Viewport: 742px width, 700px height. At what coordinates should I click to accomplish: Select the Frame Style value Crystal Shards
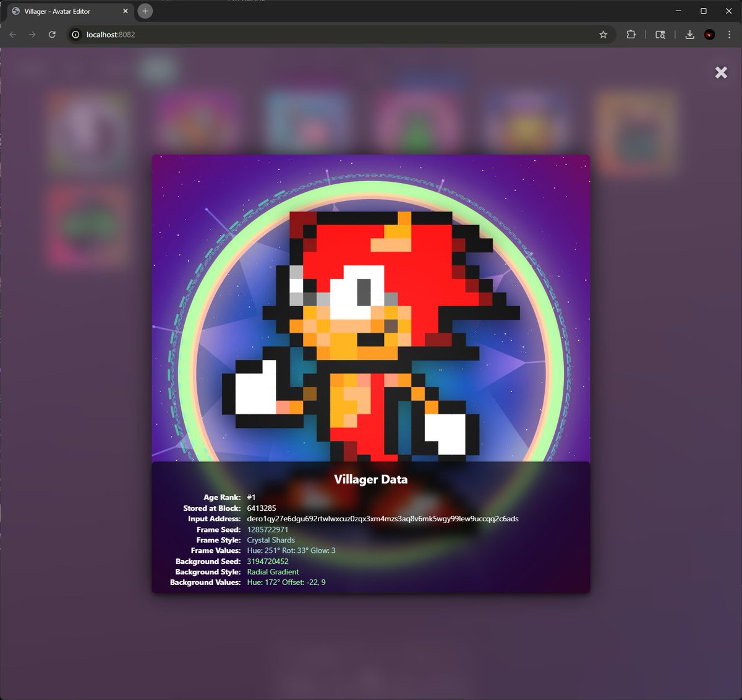coord(271,540)
